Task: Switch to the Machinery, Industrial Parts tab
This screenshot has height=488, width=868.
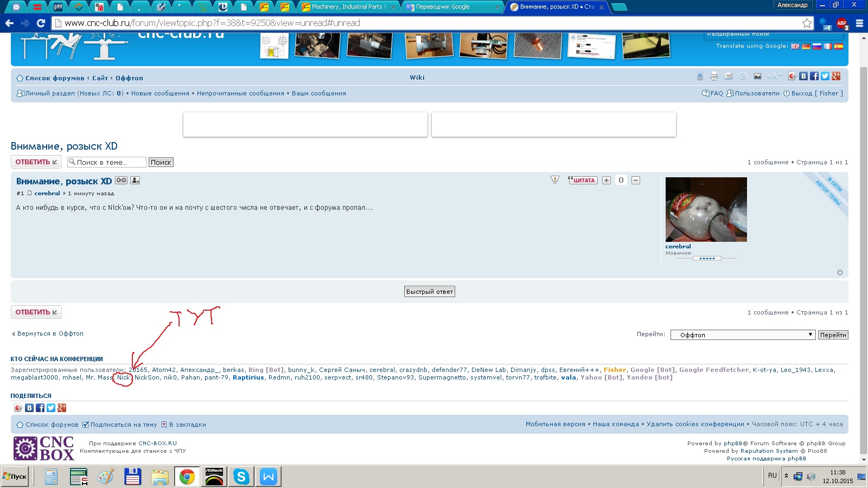Action: [349, 7]
